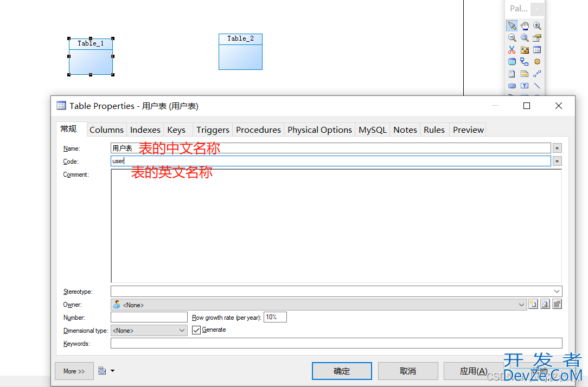
Task: Open the Keys tab
Action: 176,130
